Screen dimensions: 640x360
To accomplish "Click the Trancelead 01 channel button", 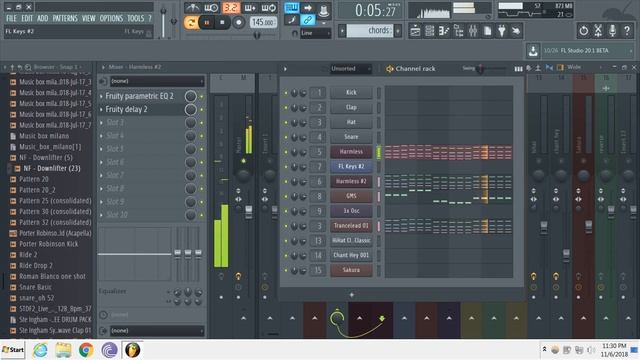I will (351, 226).
